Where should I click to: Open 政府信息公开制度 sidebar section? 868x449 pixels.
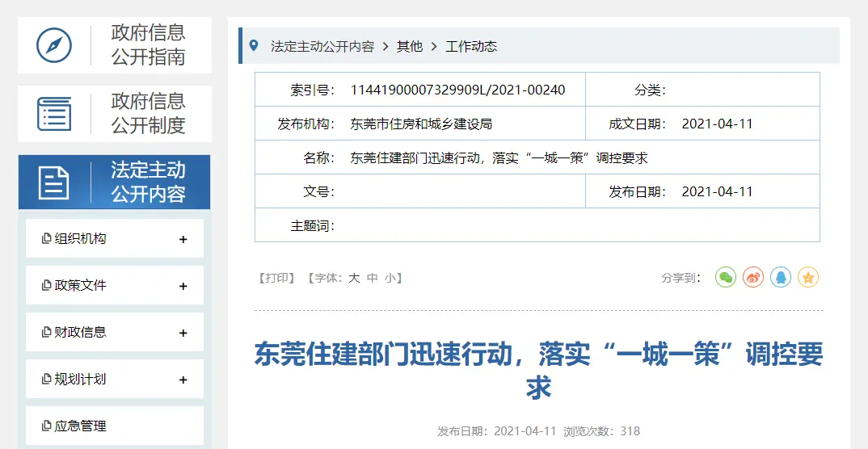point(115,113)
